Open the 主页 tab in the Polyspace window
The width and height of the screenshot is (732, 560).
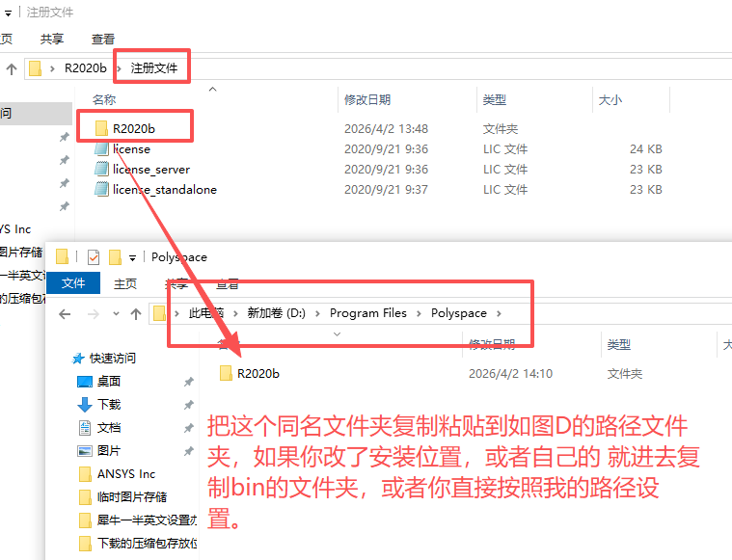125,283
